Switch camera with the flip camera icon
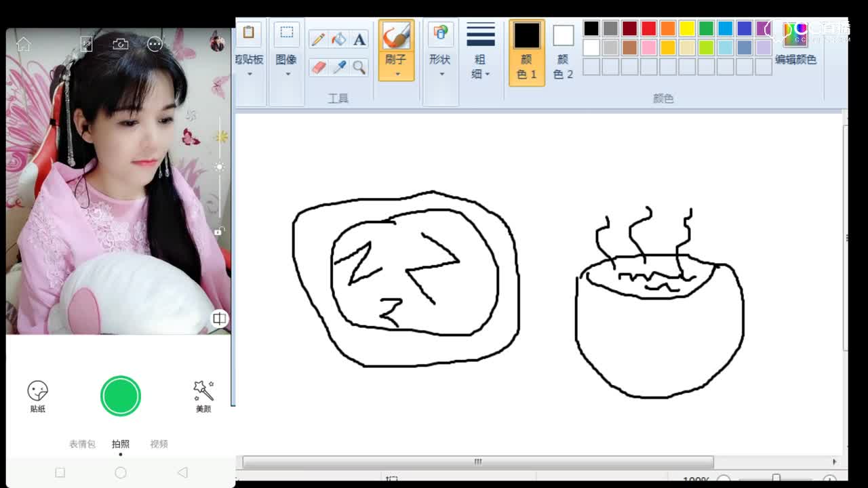The width and height of the screenshot is (868, 488). [x=121, y=45]
